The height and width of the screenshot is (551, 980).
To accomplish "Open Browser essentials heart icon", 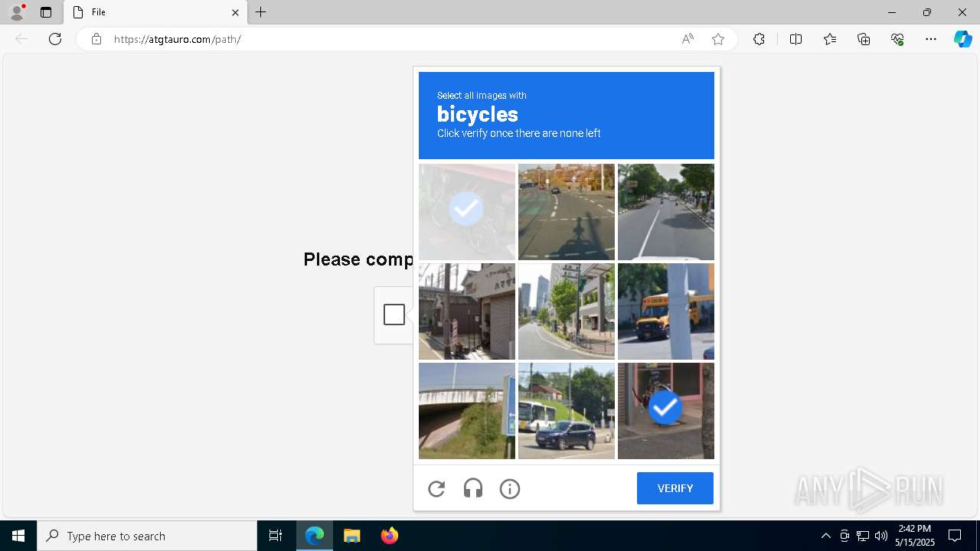I will pyautogui.click(x=897, y=39).
